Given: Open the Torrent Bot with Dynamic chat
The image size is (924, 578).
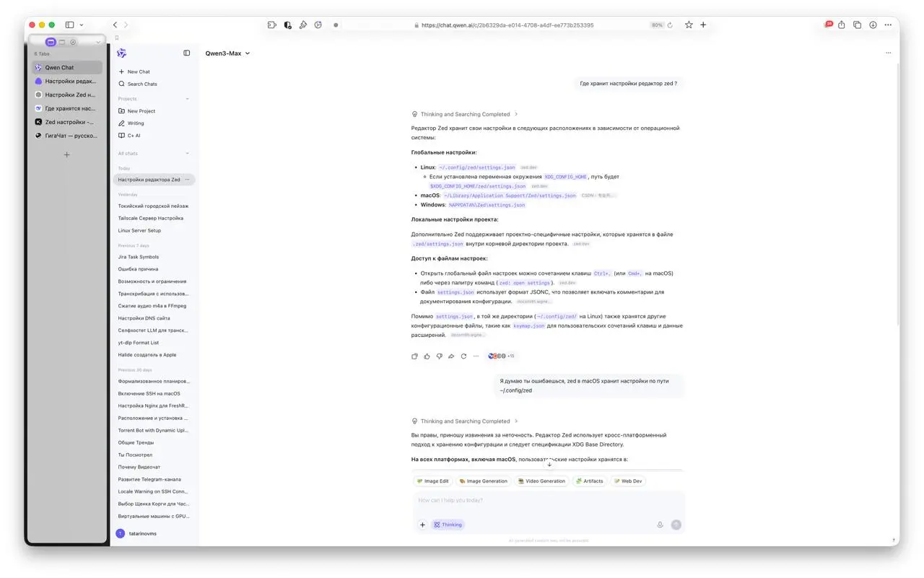Looking at the screenshot, I should click(x=153, y=430).
